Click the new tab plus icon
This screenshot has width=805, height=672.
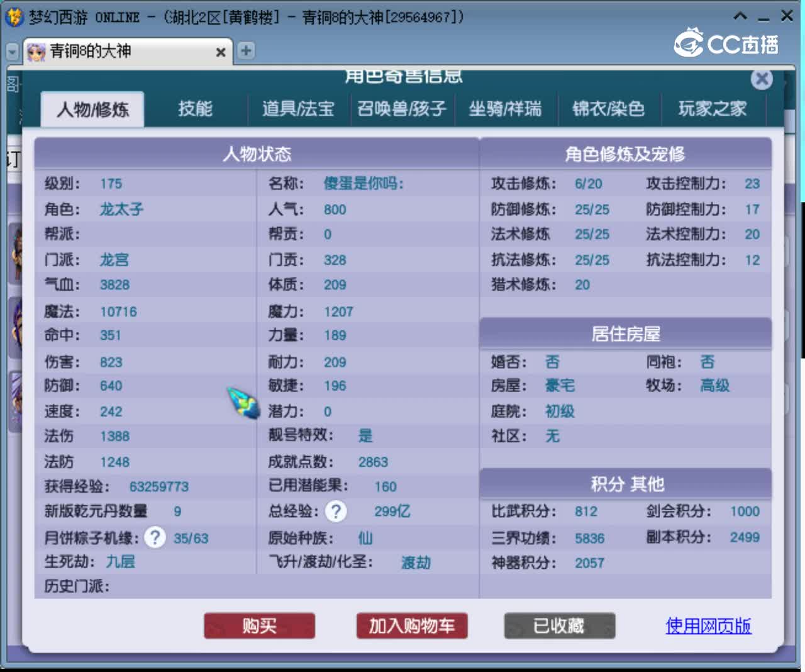(246, 51)
